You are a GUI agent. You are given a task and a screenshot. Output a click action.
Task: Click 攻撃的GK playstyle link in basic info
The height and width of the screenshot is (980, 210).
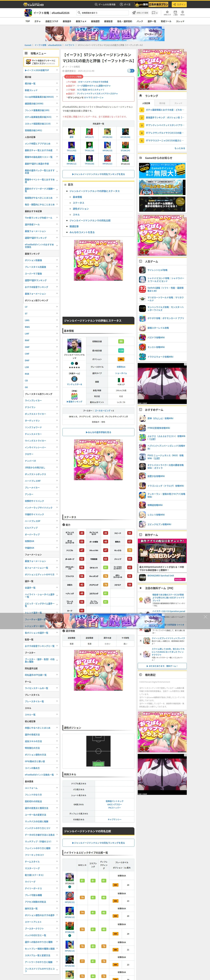click(121, 367)
